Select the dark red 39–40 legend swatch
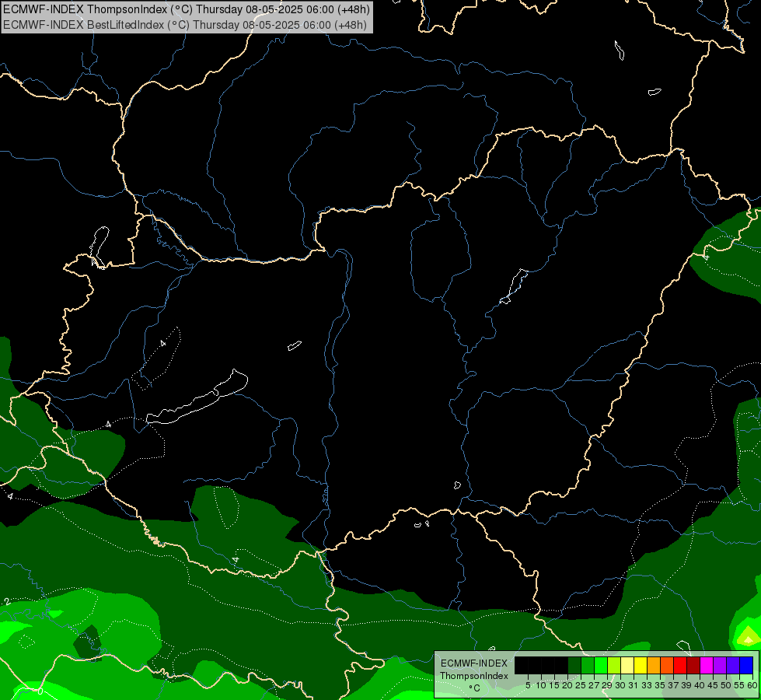The width and height of the screenshot is (761, 700). click(693, 665)
